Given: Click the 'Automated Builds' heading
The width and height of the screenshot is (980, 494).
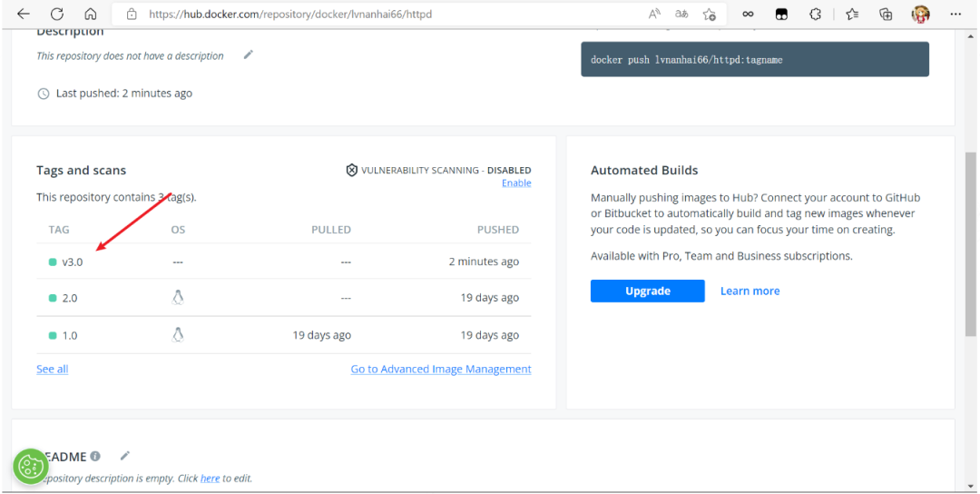Looking at the screenshot, I should tap(644, 170).
